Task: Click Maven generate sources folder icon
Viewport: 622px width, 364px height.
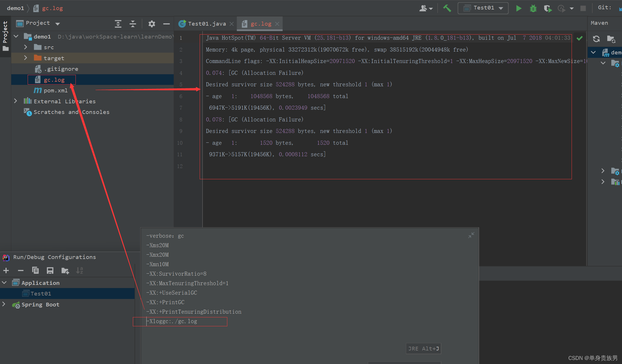Action: point(611,39)
